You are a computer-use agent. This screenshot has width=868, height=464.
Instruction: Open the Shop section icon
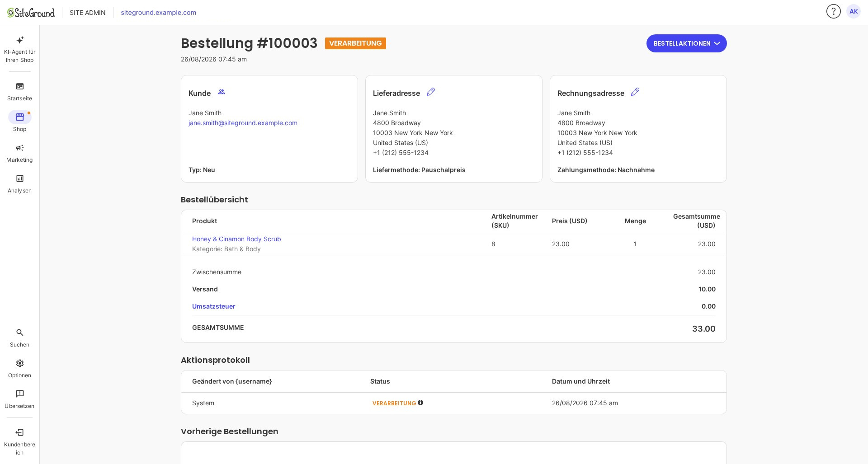(x=20, y=117)
